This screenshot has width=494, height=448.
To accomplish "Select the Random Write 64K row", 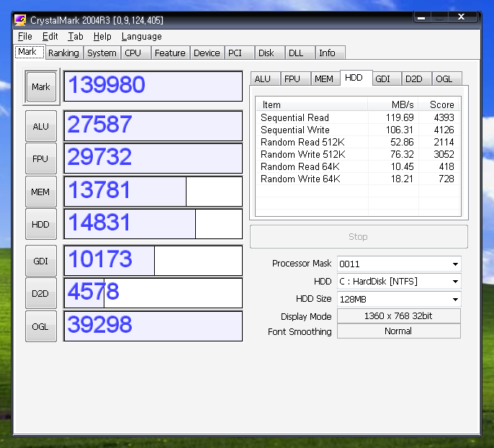I will click(x=358, y=179).
